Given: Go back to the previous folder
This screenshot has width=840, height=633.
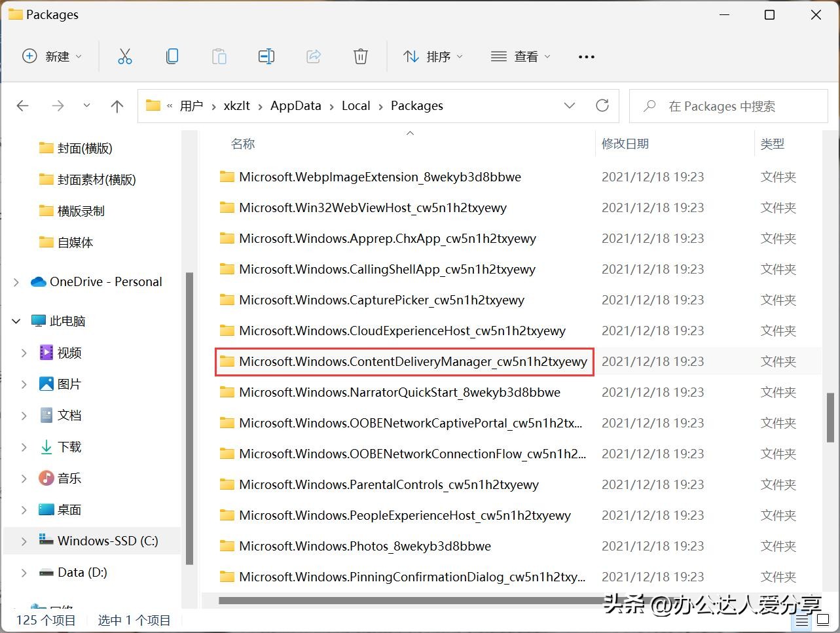Looking at the screenshot, I should 22,105.
